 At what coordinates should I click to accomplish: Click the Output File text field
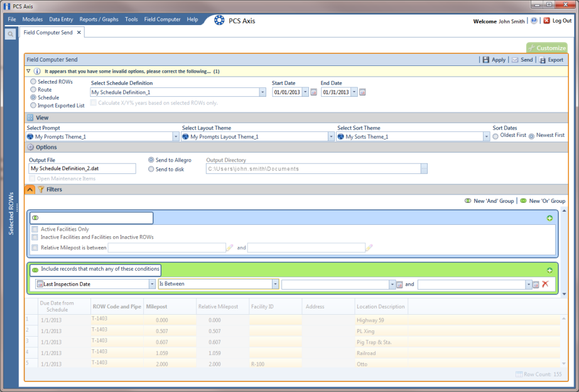[x=82, y=168]
